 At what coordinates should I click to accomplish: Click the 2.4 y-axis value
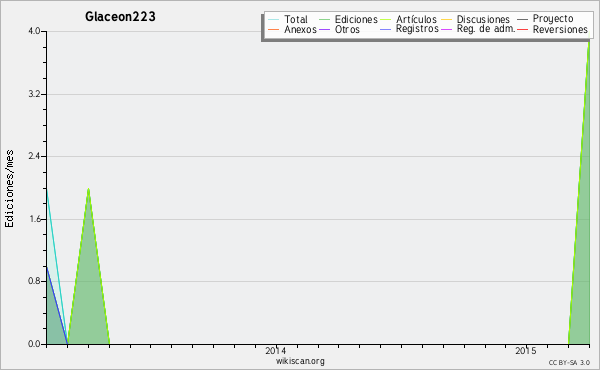pos(34,156)
